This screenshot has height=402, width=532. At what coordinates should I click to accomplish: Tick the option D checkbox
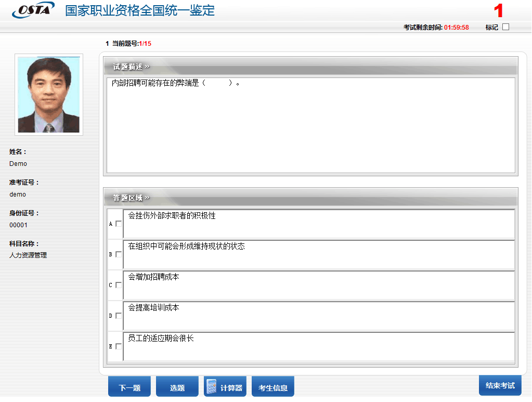tap(119, 316)
